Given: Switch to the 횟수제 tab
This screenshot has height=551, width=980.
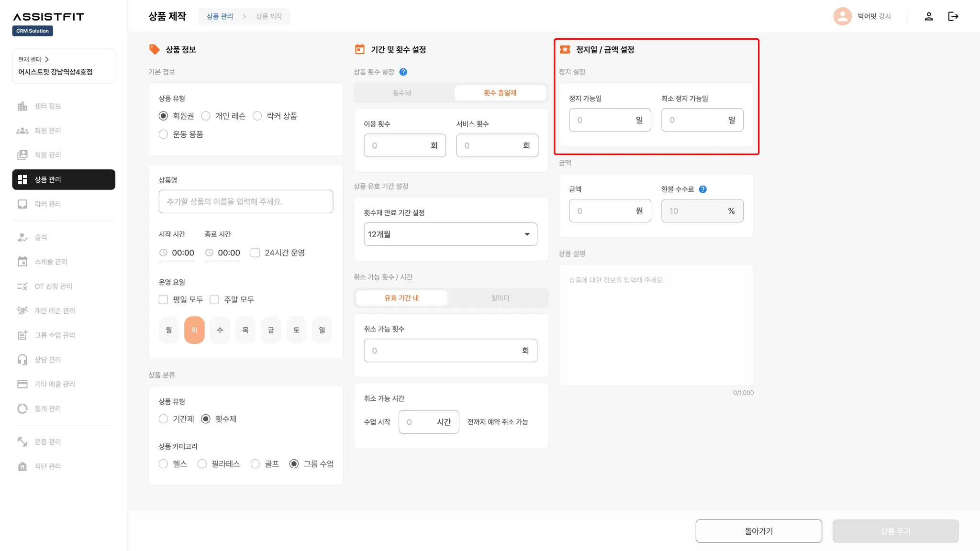Looking at the screenshot, I should coord(402,93).
